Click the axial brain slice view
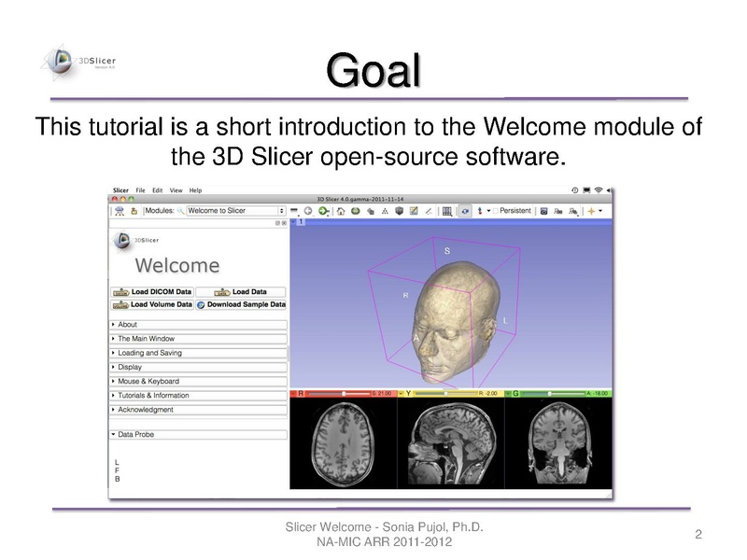747x560 pixels. [343, 443]
